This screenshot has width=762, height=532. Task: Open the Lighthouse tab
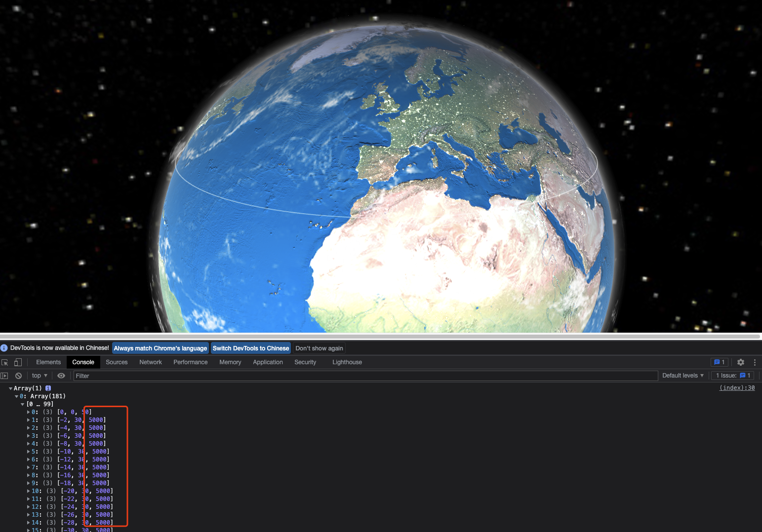[x=347, y=362]
